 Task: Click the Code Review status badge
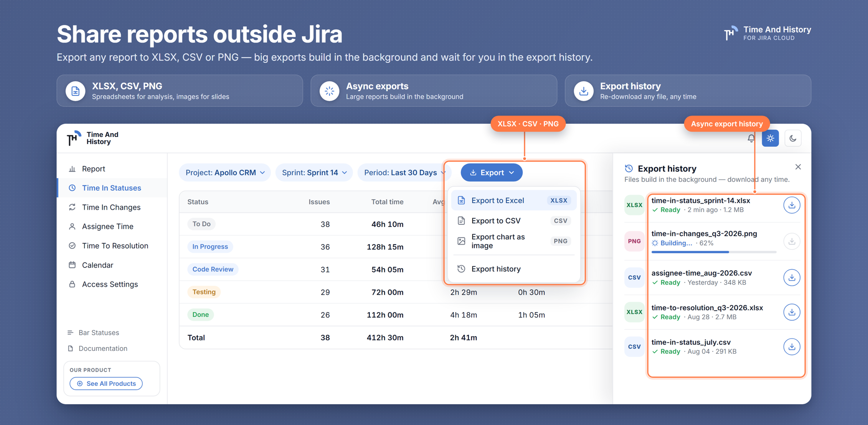(x=213, y=269)
